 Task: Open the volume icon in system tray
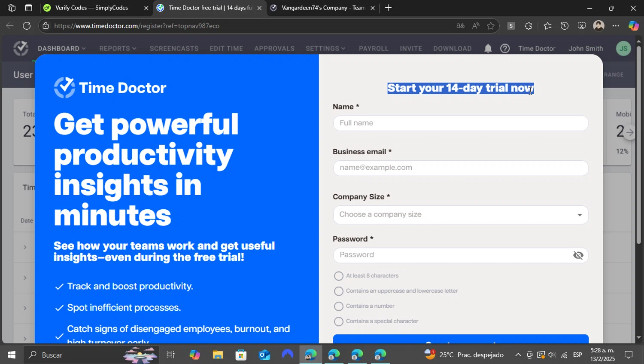point(552,355)
